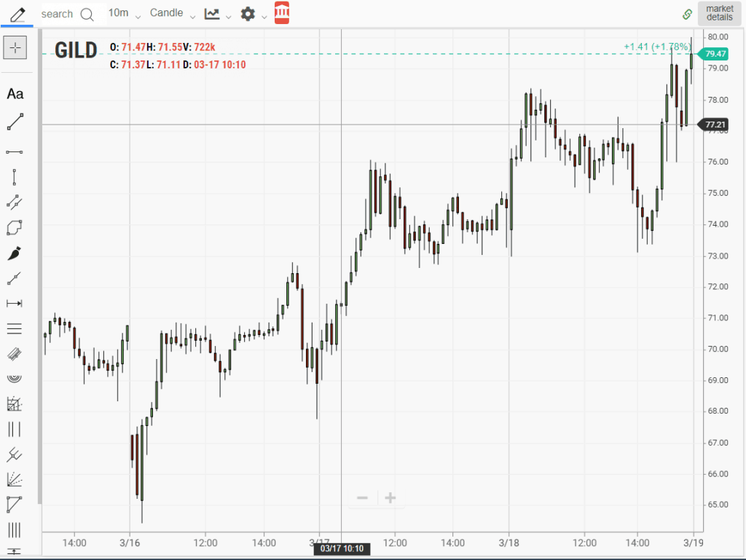
Task: Select the crosshair cursor tool
Action: click(15, 48)
